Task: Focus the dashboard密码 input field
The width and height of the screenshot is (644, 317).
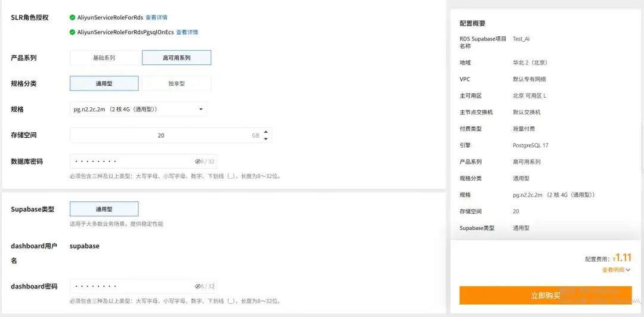Action: pyautogui.click(x=143, y=286)
